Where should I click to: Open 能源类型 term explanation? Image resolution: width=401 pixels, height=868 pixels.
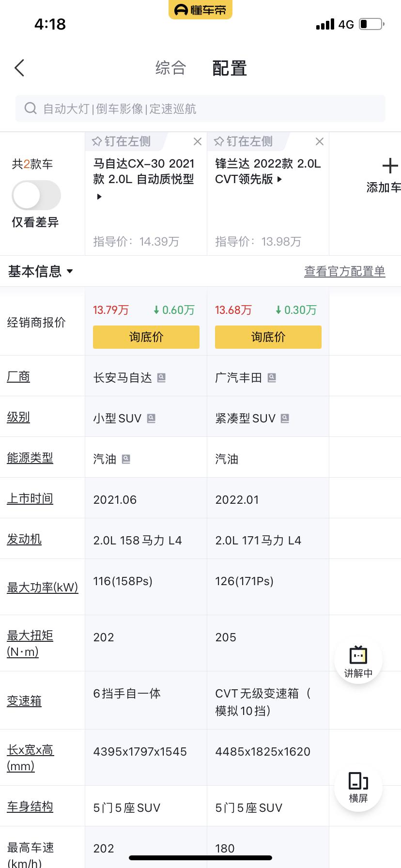30,458
